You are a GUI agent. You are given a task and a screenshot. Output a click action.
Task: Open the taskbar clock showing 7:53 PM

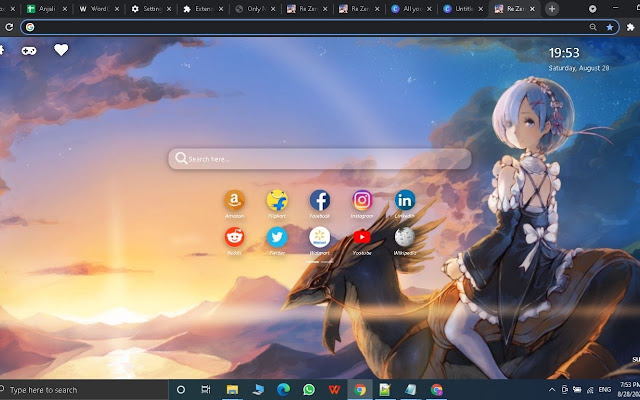[629, 390]
